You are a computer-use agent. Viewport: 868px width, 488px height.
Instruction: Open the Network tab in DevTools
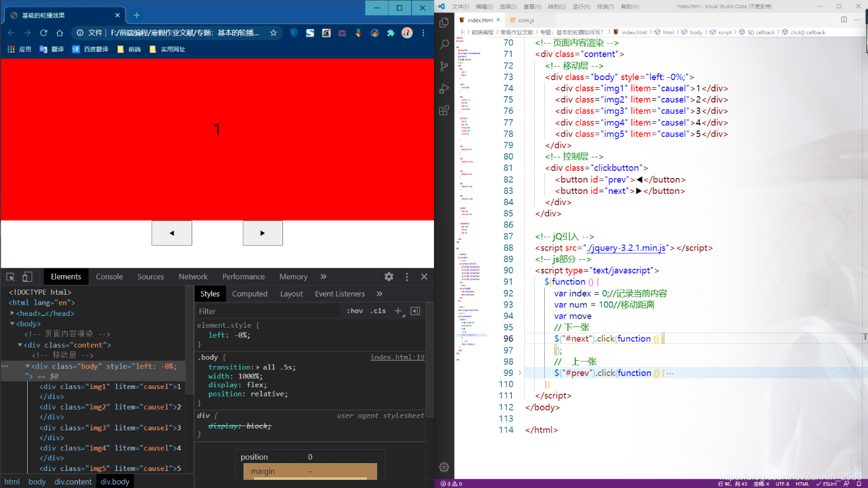point(193,276)
